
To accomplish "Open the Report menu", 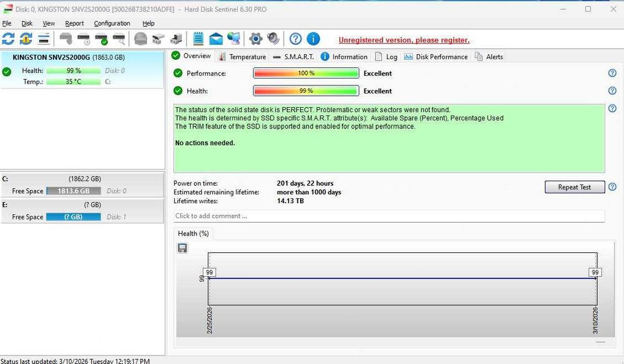I will (74, 24).
